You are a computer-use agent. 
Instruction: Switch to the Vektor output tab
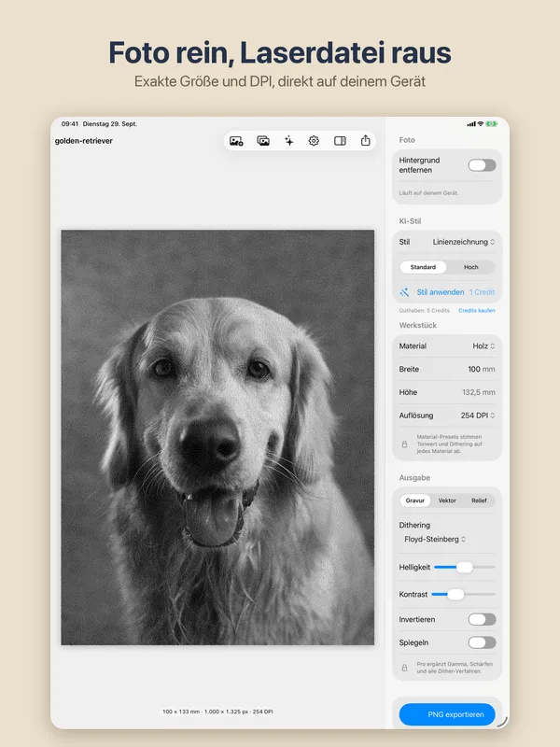[x=447, y=500]
